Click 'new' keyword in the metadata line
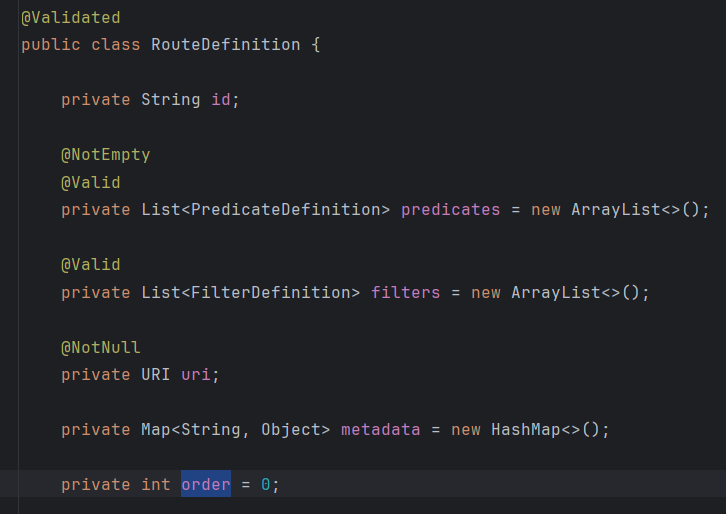The width and height of the screenshot is (726, 514). point(466,430)
